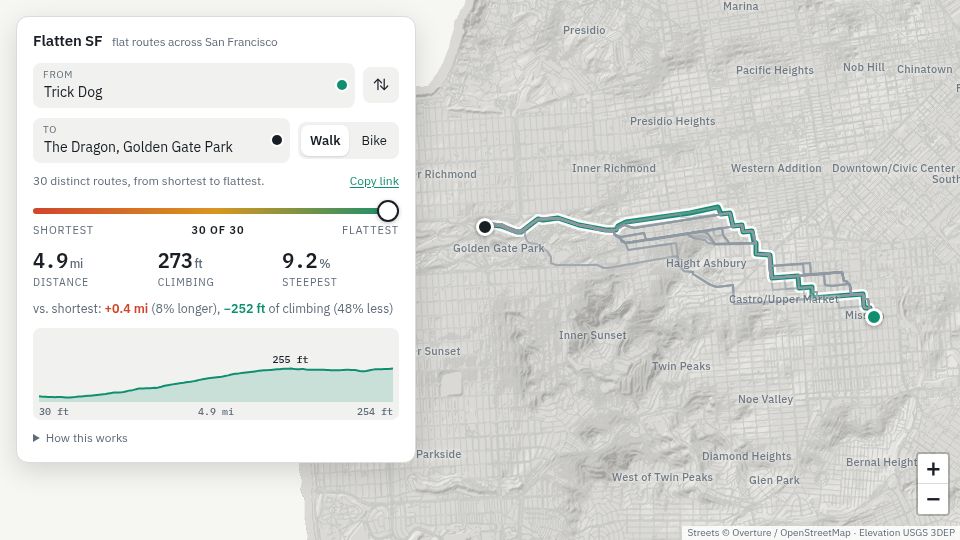Click the 9.2% steepest value
This screenshot has width=960, height=540.
click(306, 261)
